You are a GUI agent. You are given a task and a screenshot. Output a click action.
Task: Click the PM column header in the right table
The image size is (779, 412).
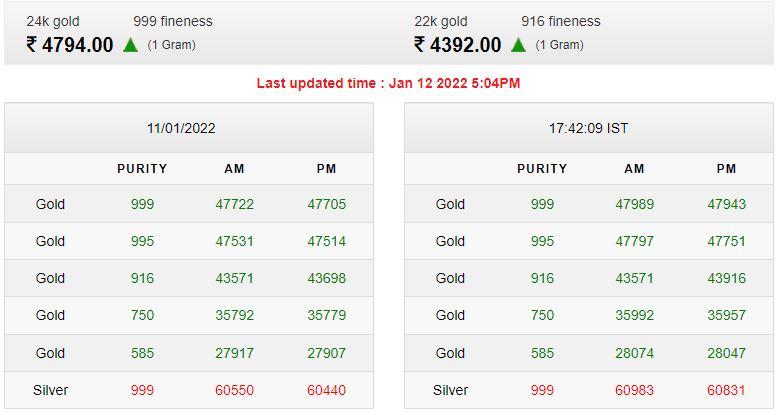tap(726, 169)
